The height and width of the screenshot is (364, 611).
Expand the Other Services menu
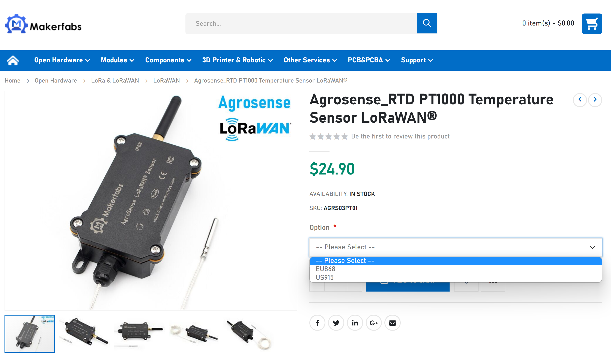coord(310,60)
